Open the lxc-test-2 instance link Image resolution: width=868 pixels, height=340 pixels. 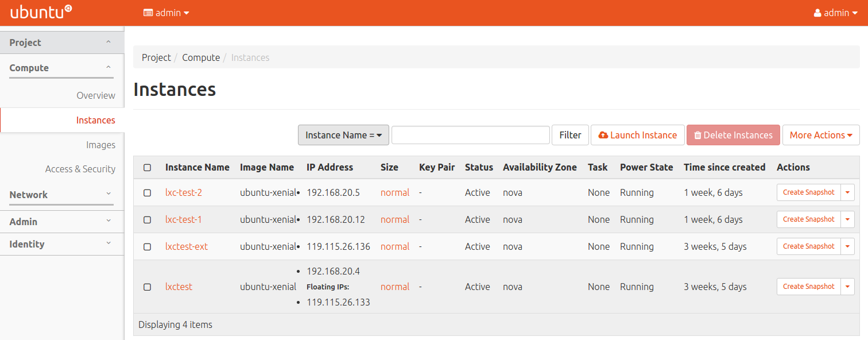[184, 192]
